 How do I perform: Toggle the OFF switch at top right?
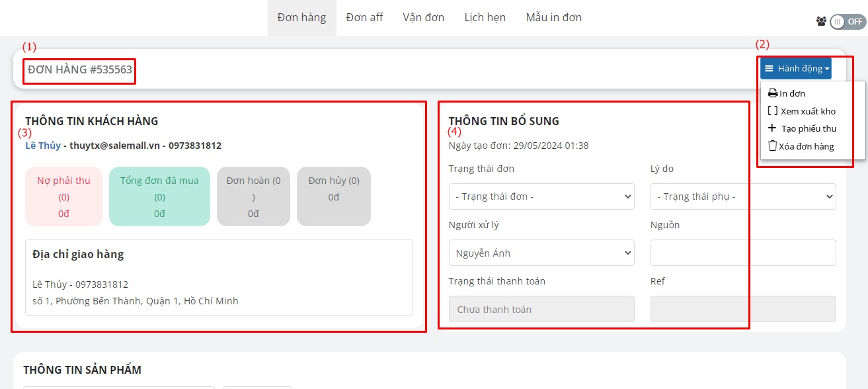(847, 21)
